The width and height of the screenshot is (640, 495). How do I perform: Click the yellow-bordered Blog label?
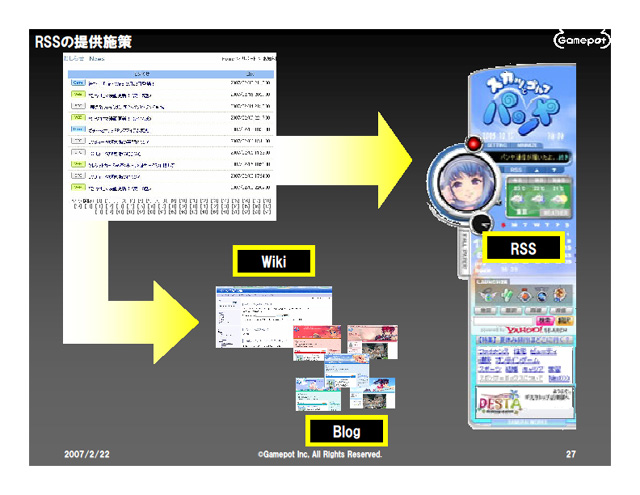coord(345,431)
